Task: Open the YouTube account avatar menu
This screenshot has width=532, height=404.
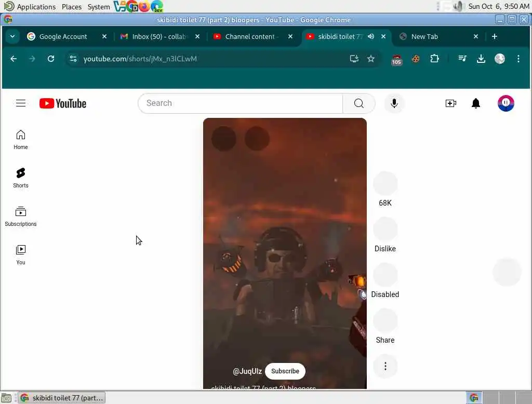Action: 506,103
